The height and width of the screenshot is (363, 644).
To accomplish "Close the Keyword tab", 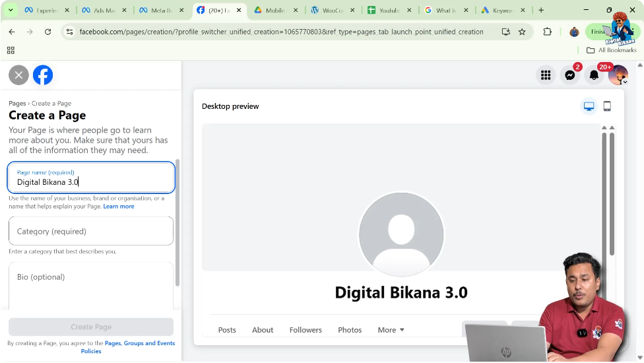I will tap(523, 11).
